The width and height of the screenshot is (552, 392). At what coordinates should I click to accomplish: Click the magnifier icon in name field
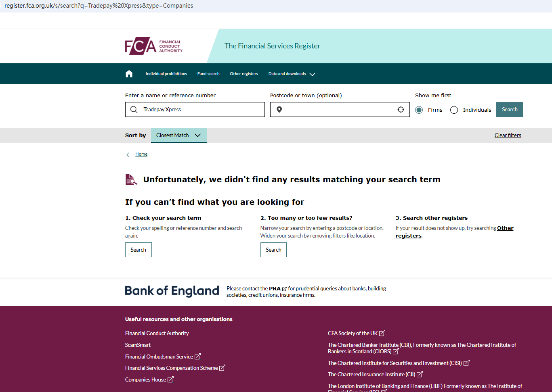[x=134, y=109]
